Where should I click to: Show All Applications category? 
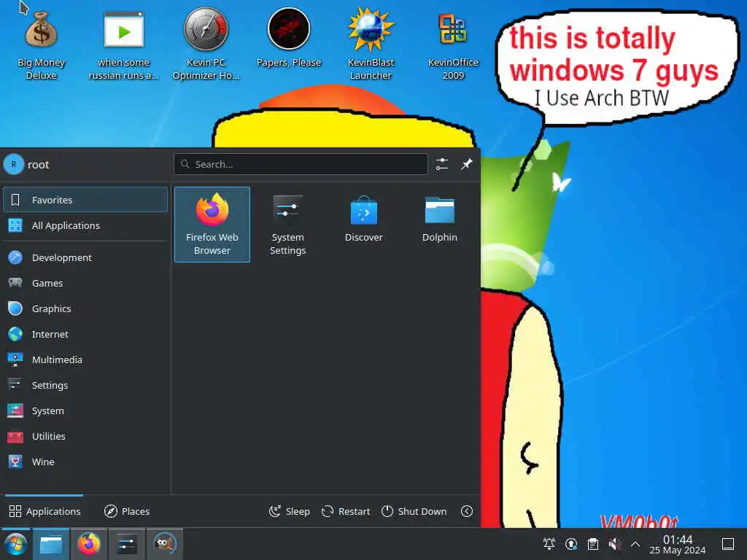tap(85, 225)
